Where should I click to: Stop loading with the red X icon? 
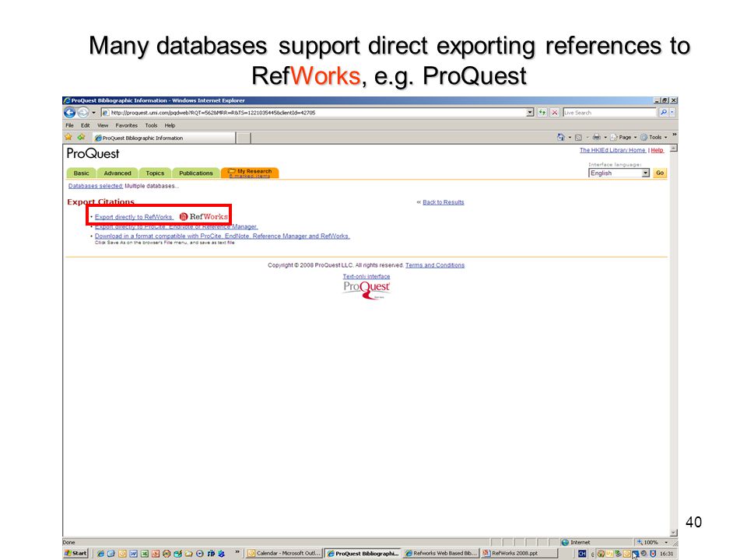click(555, 113)
